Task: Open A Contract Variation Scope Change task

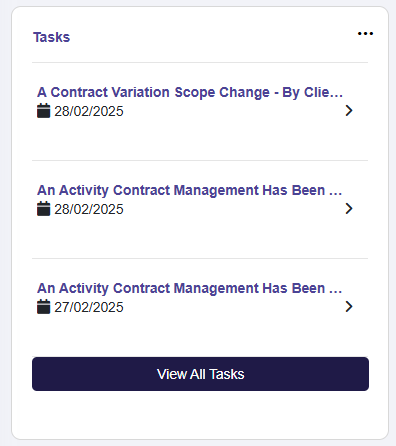Action: pos(190,92)
